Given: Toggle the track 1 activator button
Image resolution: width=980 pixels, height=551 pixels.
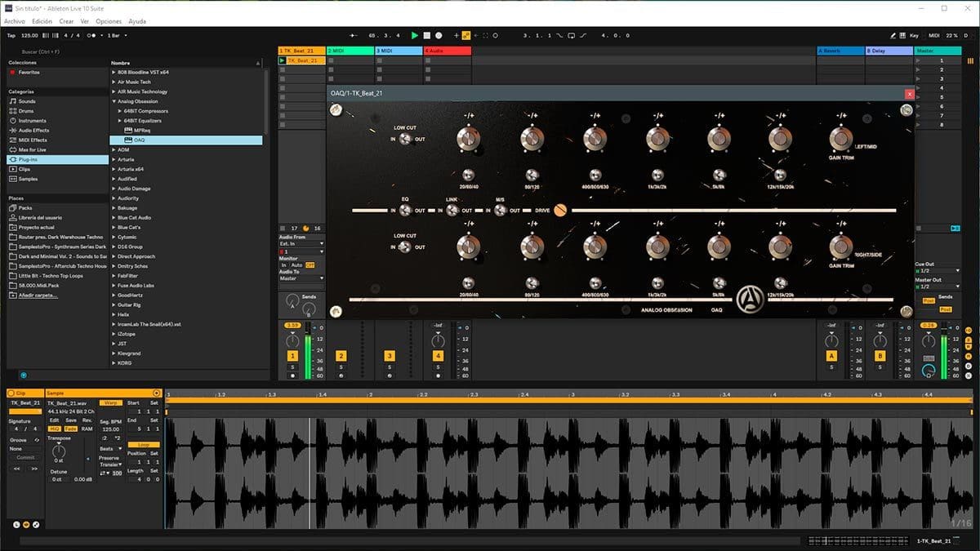Looking at the screenshot, I should (x=292, y=356).
